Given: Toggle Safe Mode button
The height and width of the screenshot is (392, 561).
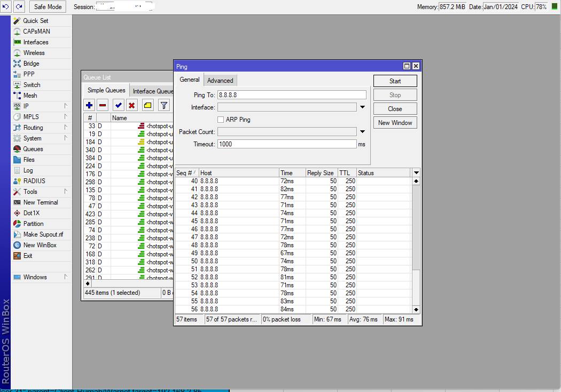Looking at the screenshot, I should (x=48, y=6).
